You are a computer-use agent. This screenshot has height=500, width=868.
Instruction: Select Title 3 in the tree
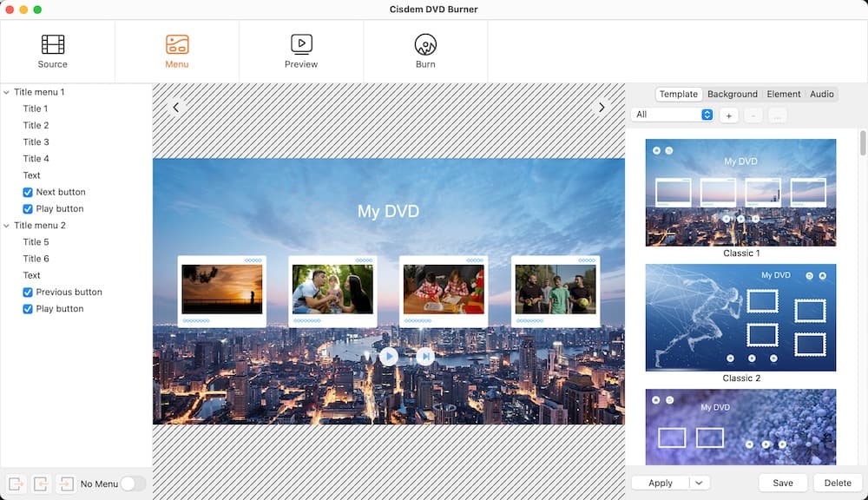[36, 142]
